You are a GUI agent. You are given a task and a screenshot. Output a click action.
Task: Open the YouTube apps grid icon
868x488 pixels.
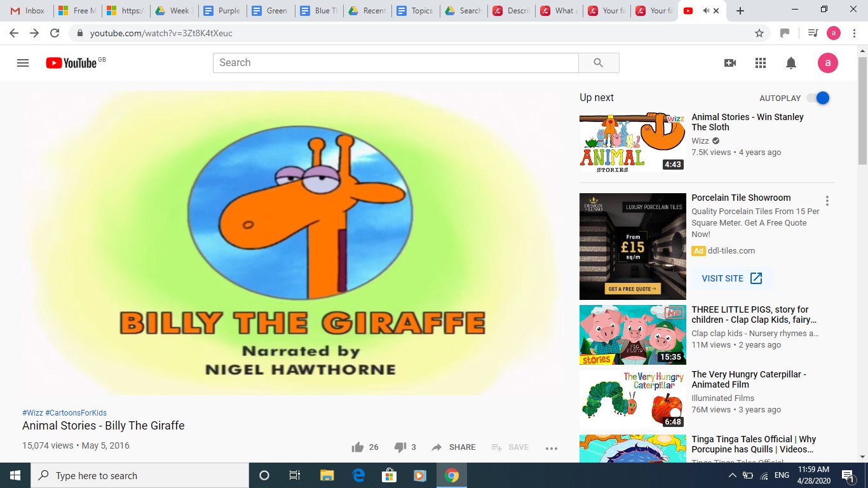click(x=761, y=63)
